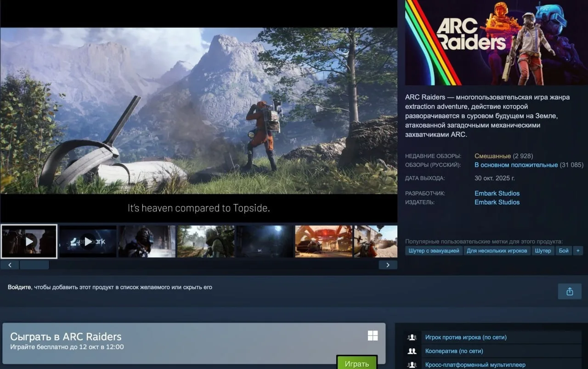Image resolution: width=588 pixels, height=369 pixels.
Task: Open the masked character screenshot thumbnail
Action: tap(147, 241)
